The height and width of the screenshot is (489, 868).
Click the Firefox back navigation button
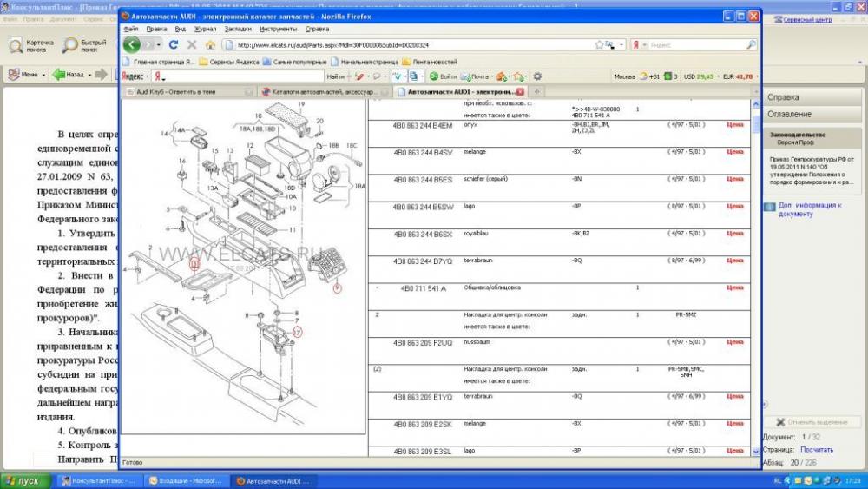click(132, 44)
